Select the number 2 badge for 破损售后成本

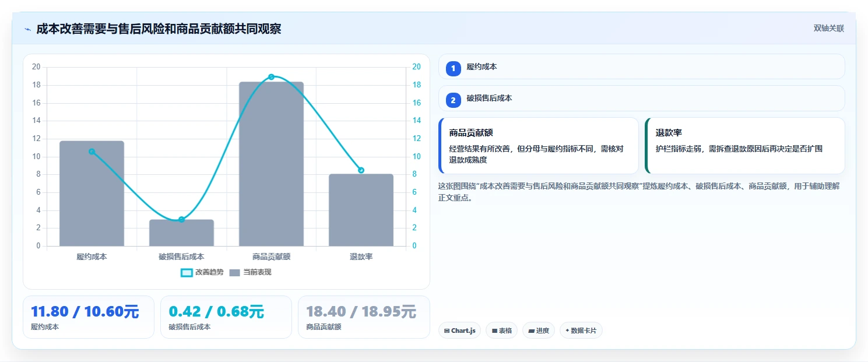point(453,100)
